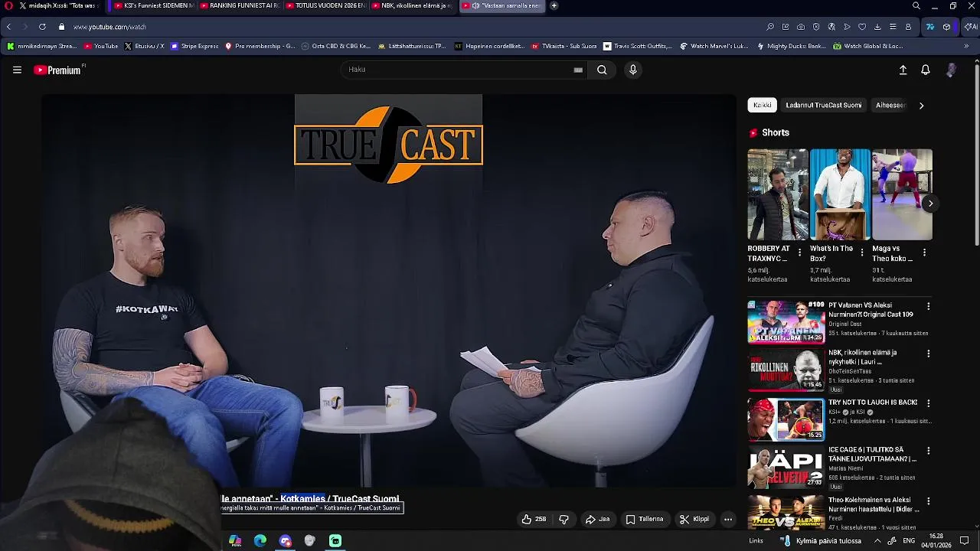Open the YouTube guide hamburger menu
Image resolution: width=980 pixels, height=551 pixels.
(17, 70)
